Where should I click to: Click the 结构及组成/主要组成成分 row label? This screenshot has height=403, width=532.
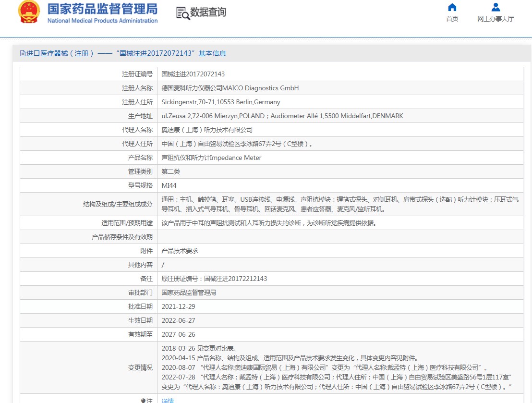click(x=118, y=204)
